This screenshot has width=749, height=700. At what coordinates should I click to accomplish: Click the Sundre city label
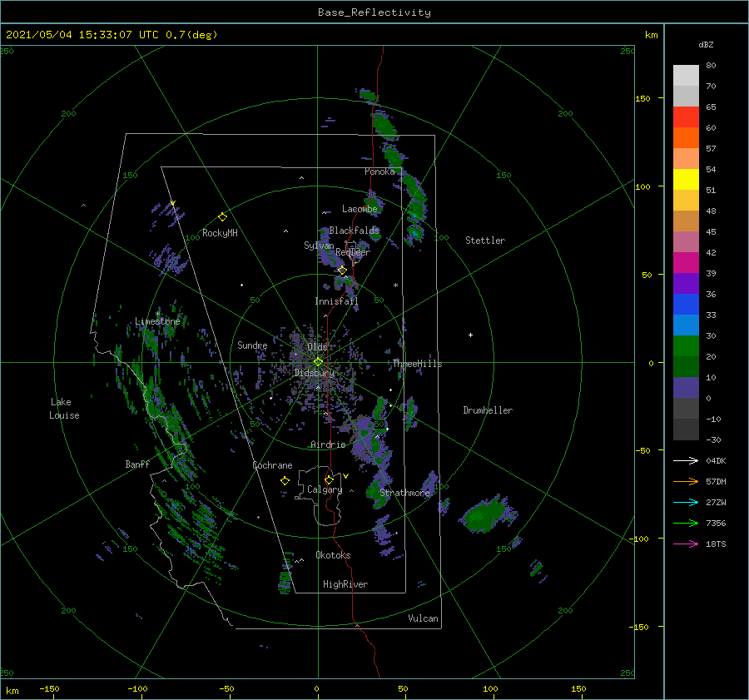(x=252, y=345)
